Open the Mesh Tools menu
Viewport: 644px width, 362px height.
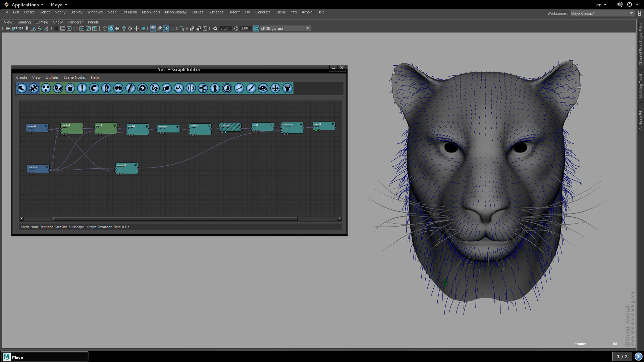[x=151, y=12]
